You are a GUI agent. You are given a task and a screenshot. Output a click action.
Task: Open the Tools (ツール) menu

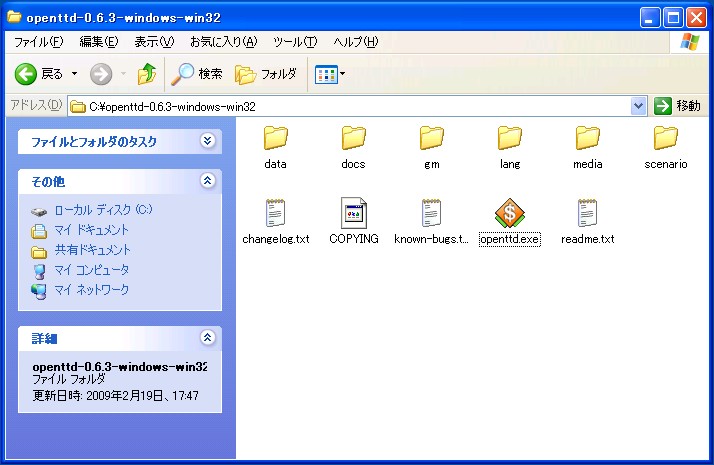(x=295, y=42)
